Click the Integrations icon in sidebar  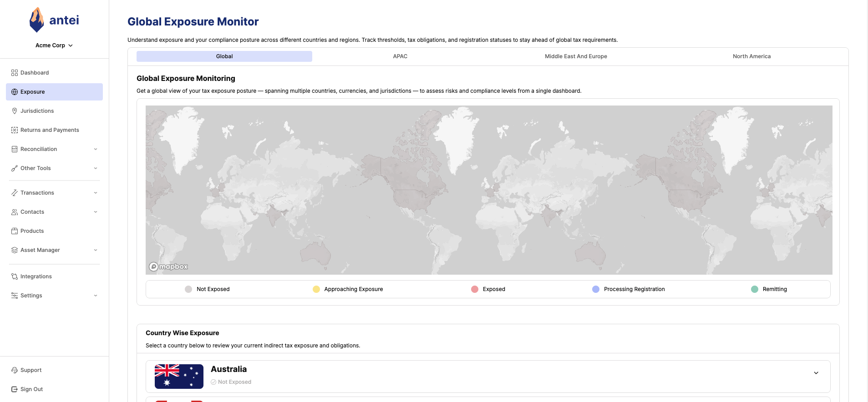click(15, 276)
